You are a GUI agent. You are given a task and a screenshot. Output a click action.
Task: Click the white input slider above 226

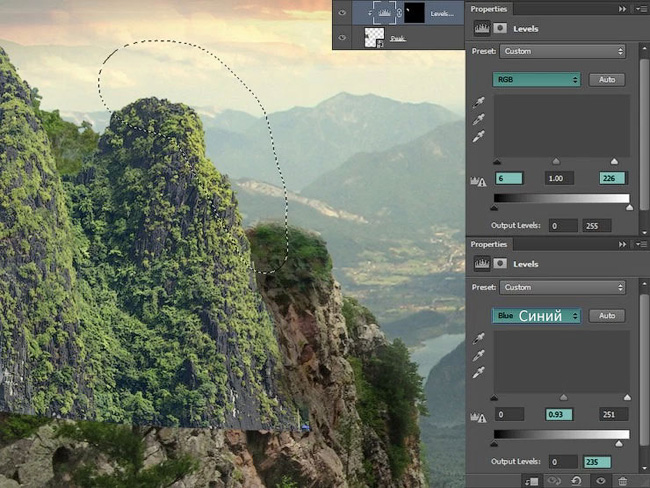pyautogui.click(x=614, y=161)
